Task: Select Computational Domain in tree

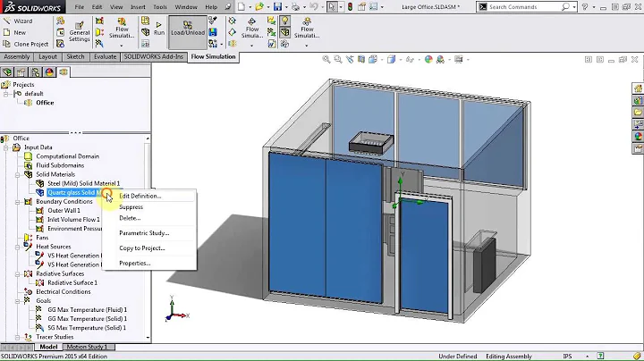Action: tap(67, 156)
